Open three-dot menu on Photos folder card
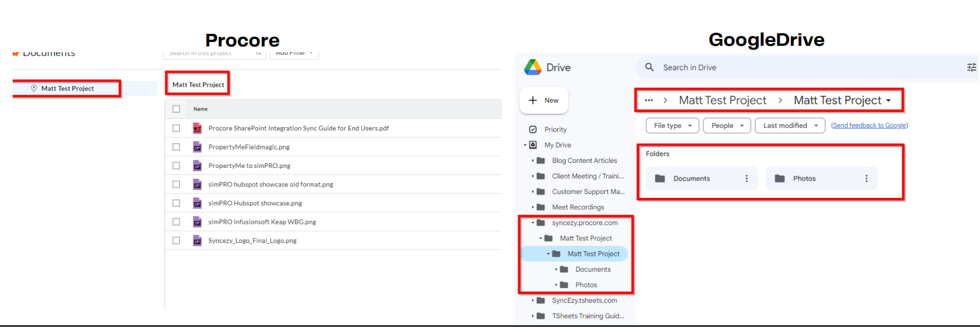The width and height of the screenshot is (980, 327). [x=866, y=179]
